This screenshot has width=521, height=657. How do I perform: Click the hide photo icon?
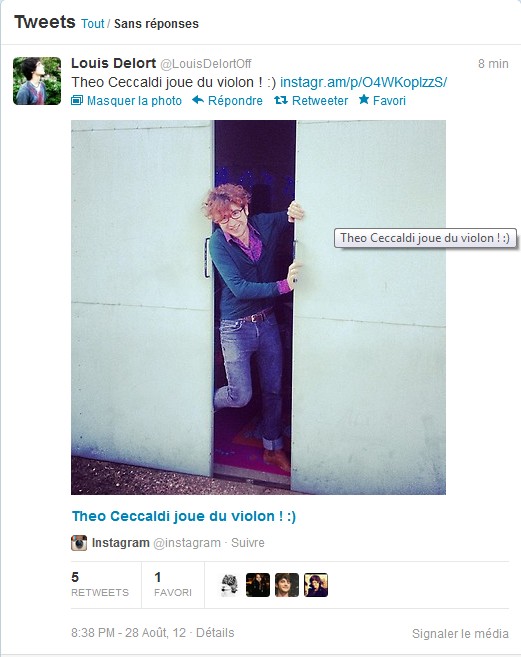pyautogui.click(x=77, y=100)
